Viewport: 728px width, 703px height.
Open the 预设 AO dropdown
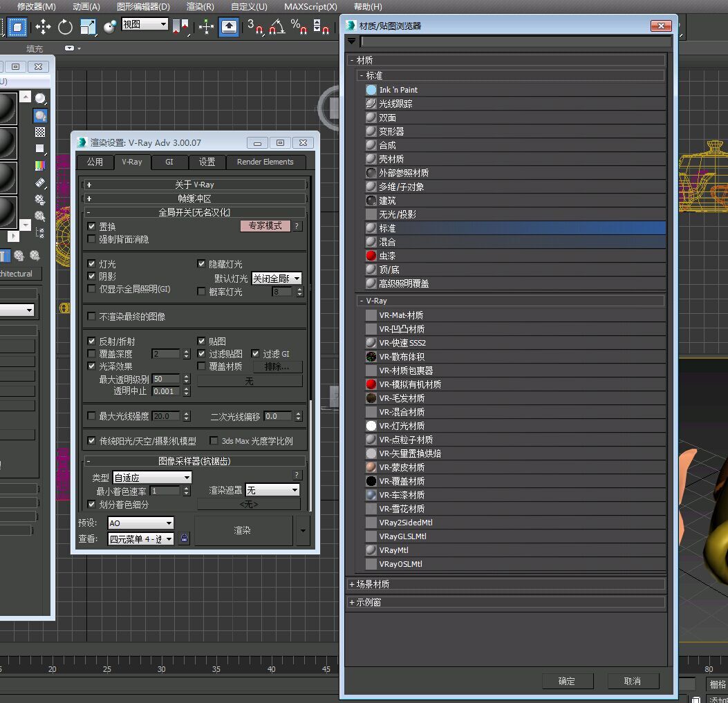pos(140,523)
